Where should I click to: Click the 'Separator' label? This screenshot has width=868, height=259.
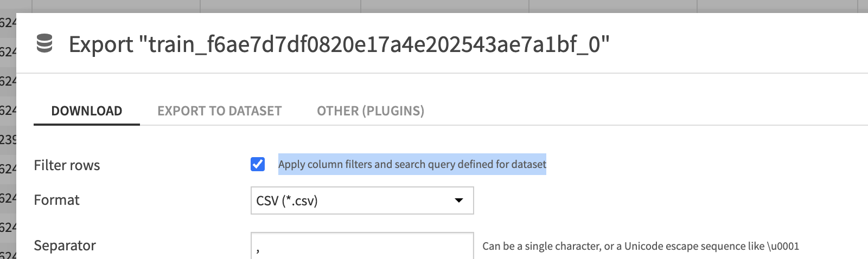(65, 245)
